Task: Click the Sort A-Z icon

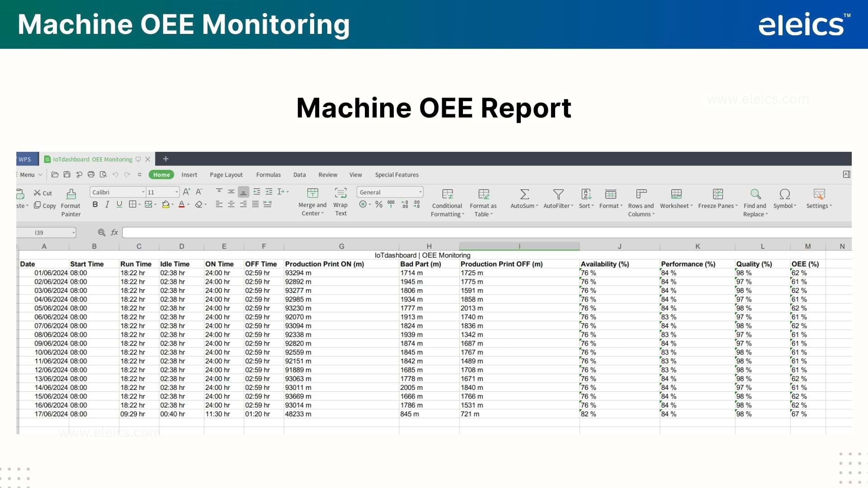Action: pos(586,194)
